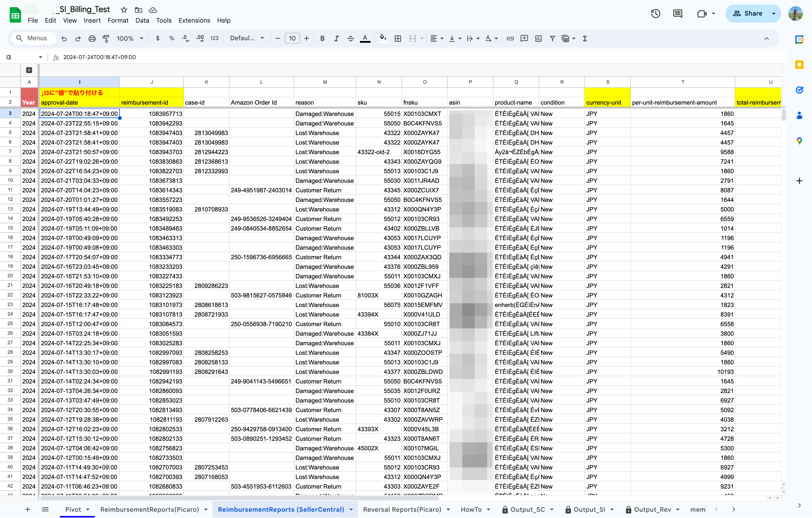
Task: Open the zoom 100% dropdown
Action: [130, 38]
